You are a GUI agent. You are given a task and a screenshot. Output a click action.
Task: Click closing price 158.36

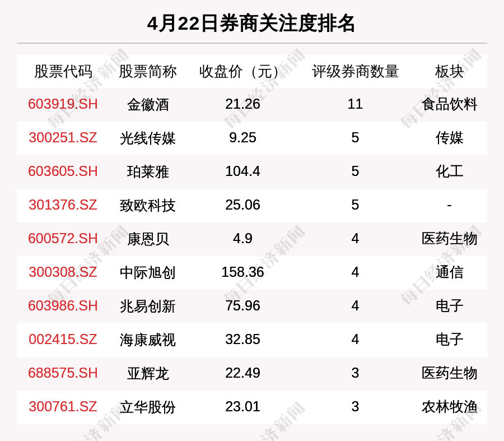click(242, 272)
